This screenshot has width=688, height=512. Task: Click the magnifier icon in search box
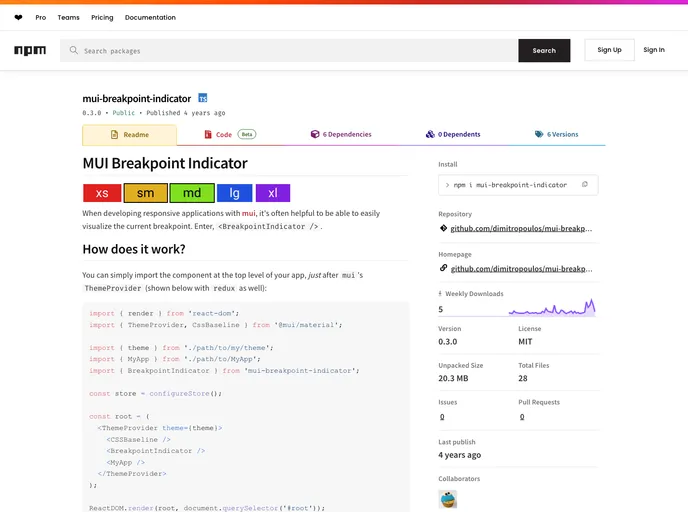pos(74,50)
